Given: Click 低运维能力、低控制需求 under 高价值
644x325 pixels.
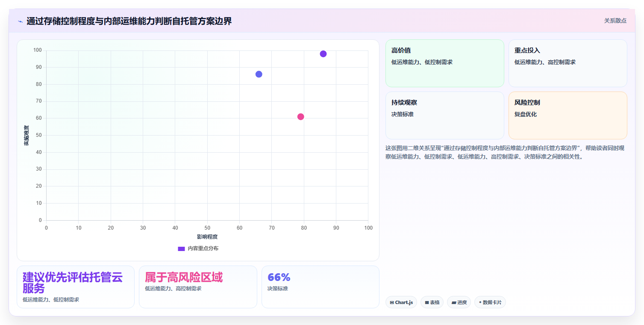Looking at the screenshot, I should pyautogui.click(x=422, y=62).
